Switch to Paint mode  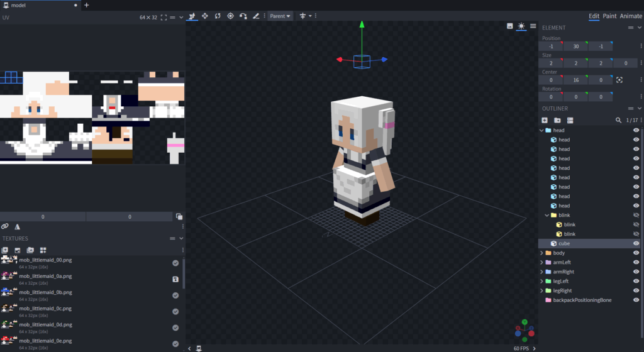pyautogui.click(x=609, y=16)
